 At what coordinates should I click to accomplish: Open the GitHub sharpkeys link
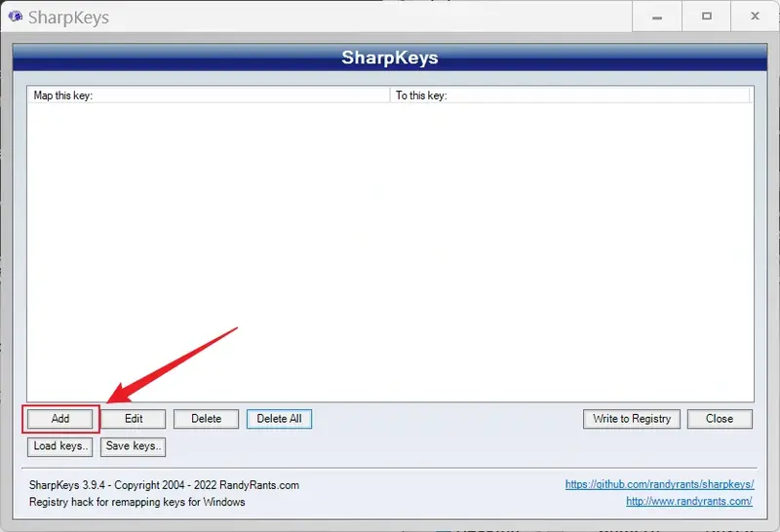659,484
